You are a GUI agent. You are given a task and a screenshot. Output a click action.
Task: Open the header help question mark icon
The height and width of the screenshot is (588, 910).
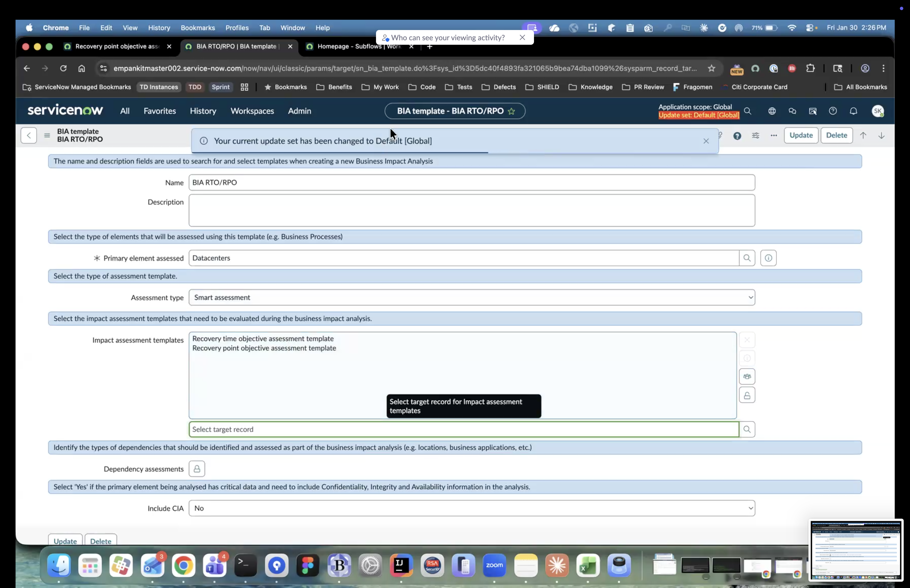[x=833, y=111]
